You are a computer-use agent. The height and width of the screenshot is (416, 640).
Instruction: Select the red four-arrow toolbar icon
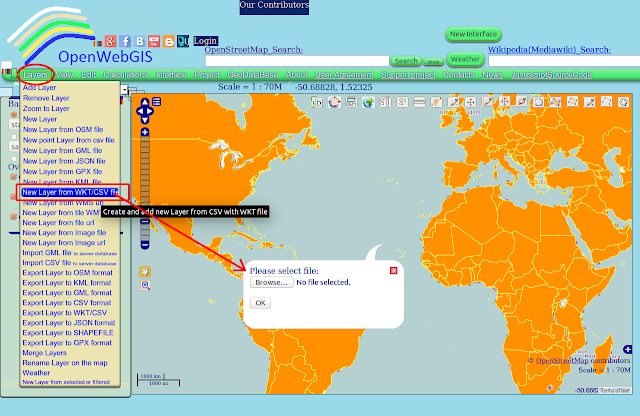(504, 101)
